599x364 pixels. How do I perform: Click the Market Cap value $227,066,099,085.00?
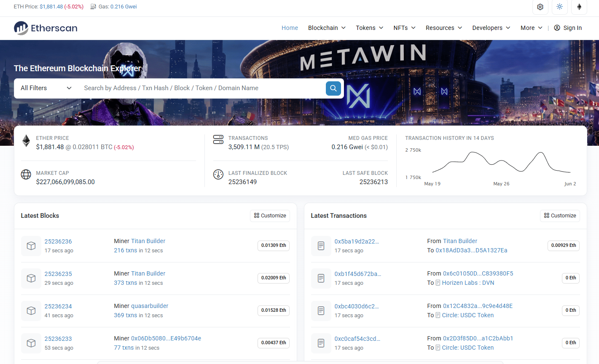click(x=65, y=182)
